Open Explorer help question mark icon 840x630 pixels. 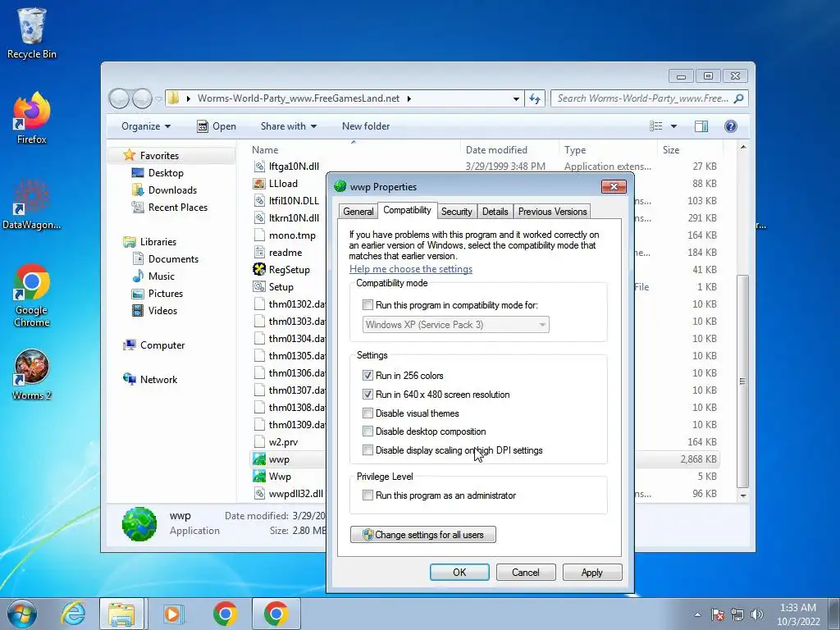click(x=731, y=126)
